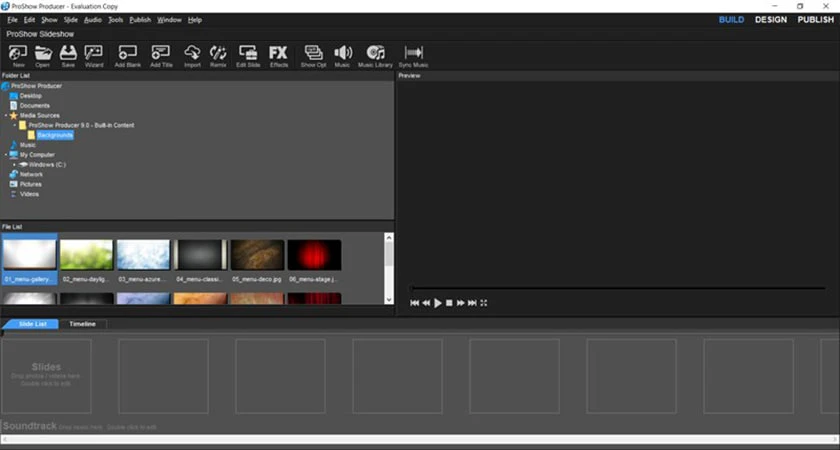This screenshot has width=840, height=450.
Task: Select 04_menu-classic thumbnail
Action: point(200,255)
